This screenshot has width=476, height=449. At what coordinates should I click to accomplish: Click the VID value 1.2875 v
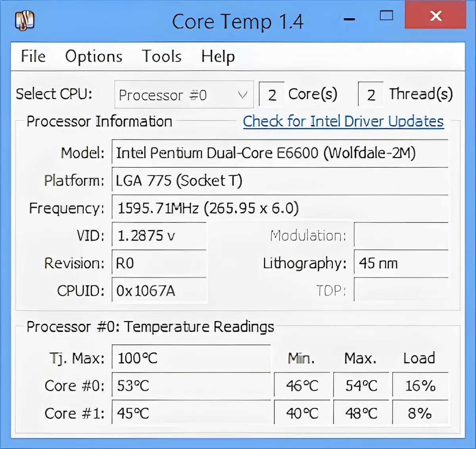point(159,236)
